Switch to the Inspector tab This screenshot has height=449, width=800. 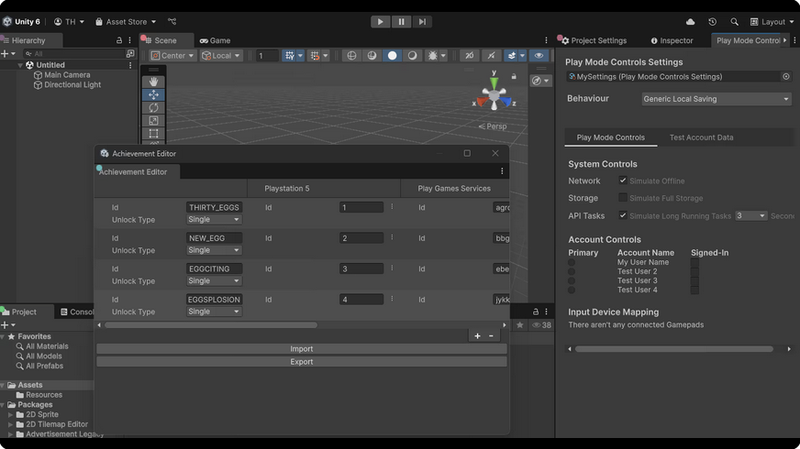click(677, 41)
